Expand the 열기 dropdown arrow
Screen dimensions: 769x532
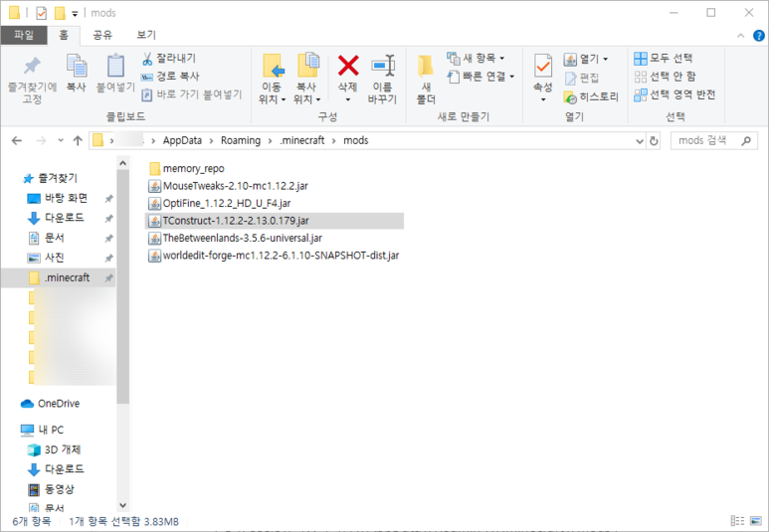[x=605, y=60]
